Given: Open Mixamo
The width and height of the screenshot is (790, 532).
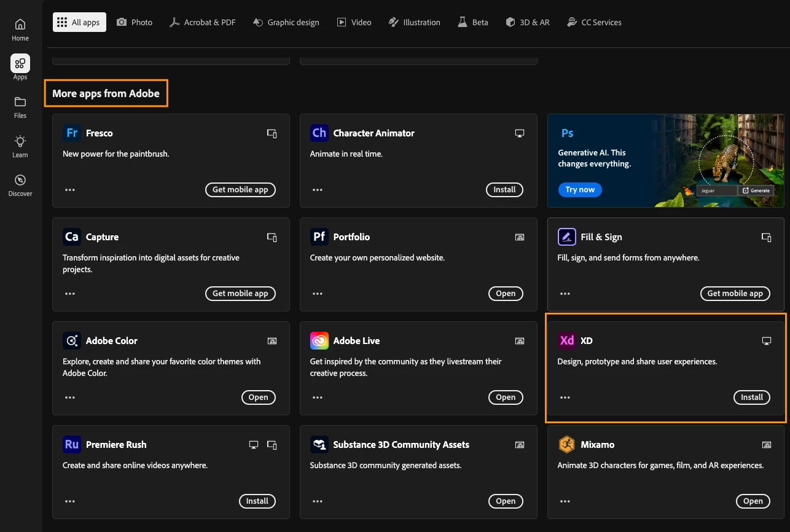Looking at the screenshot, I should 753,501.
